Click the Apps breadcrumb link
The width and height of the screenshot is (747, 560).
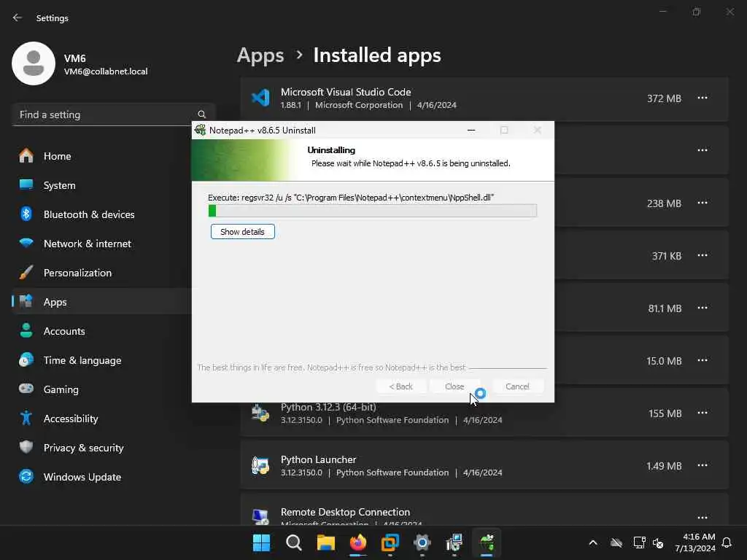click(x=260, y=55)
